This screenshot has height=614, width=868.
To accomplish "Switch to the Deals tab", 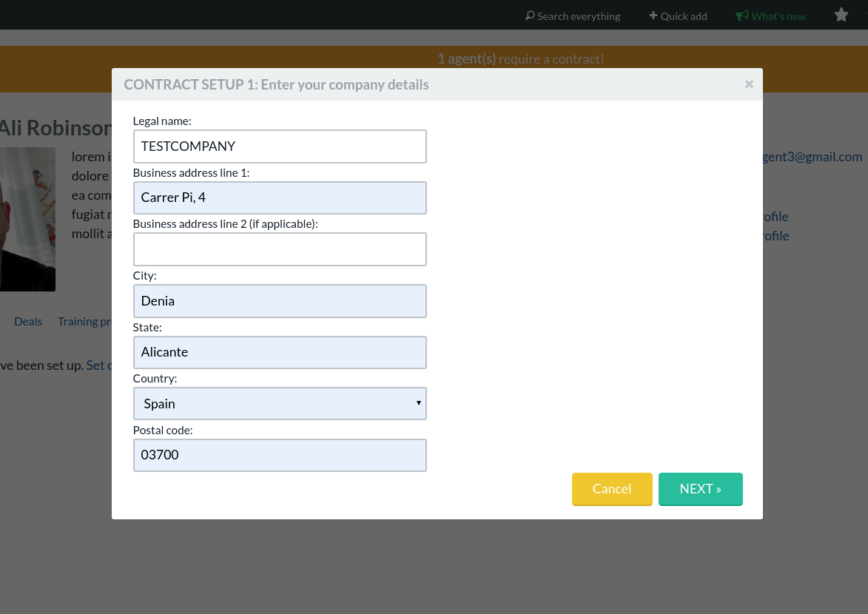I will (27, 321).
